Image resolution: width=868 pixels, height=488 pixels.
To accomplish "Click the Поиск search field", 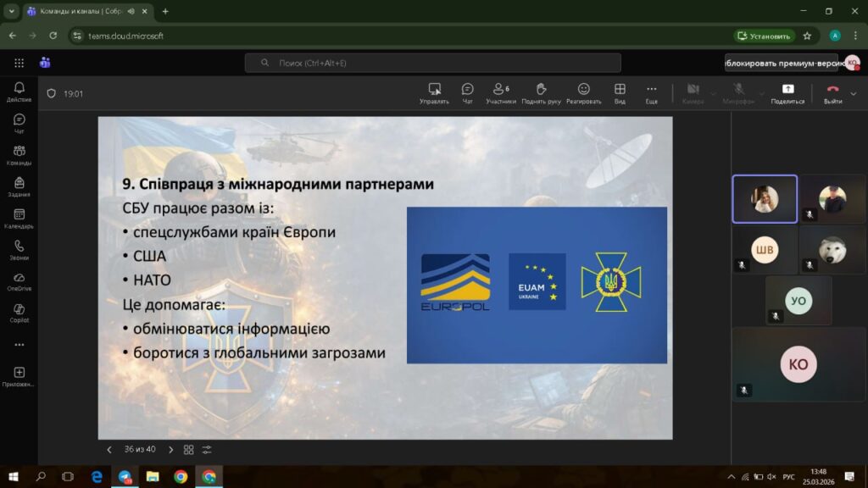I will pos(432,63).
